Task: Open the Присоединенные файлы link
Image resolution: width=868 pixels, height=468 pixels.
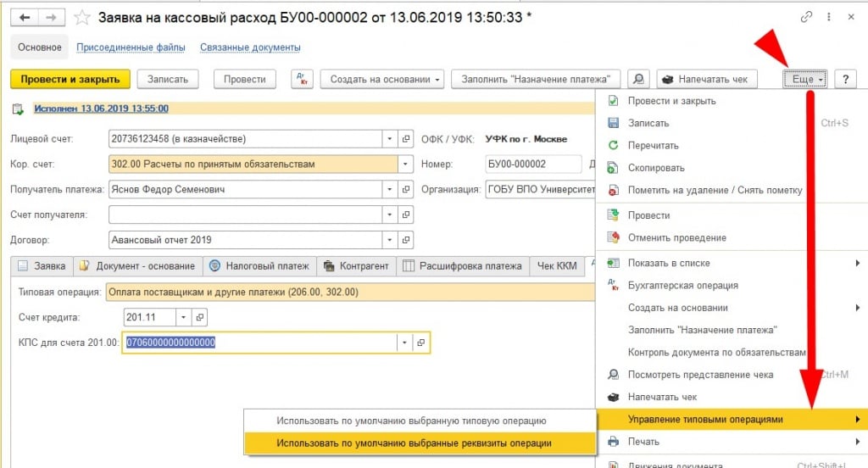Action: point(131,47)
